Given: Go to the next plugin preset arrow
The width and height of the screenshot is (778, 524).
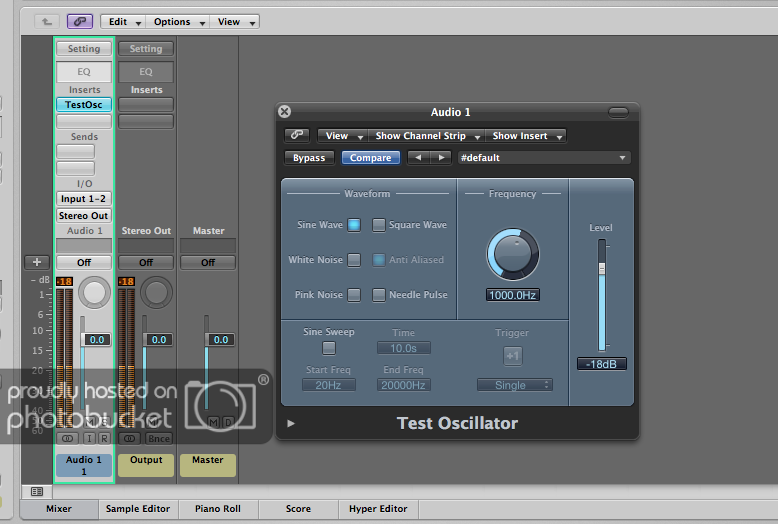Looking at the screenshot, I should [440, 158].
